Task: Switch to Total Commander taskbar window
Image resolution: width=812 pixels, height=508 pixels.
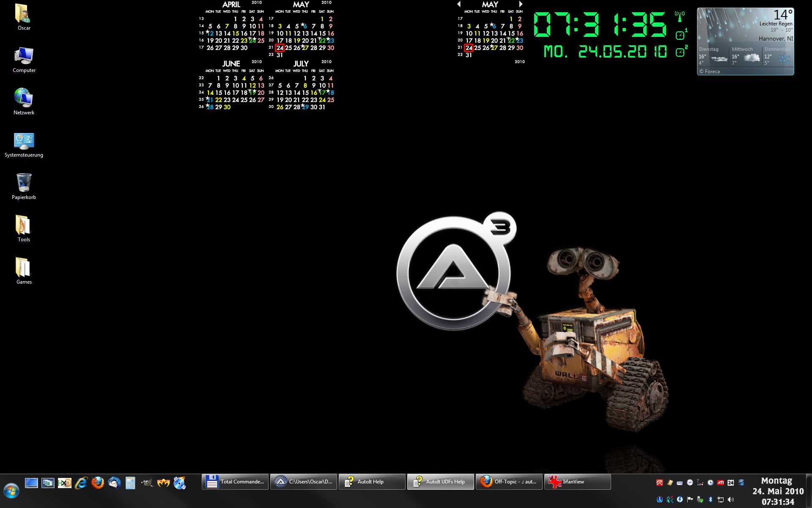Action: 235,482
